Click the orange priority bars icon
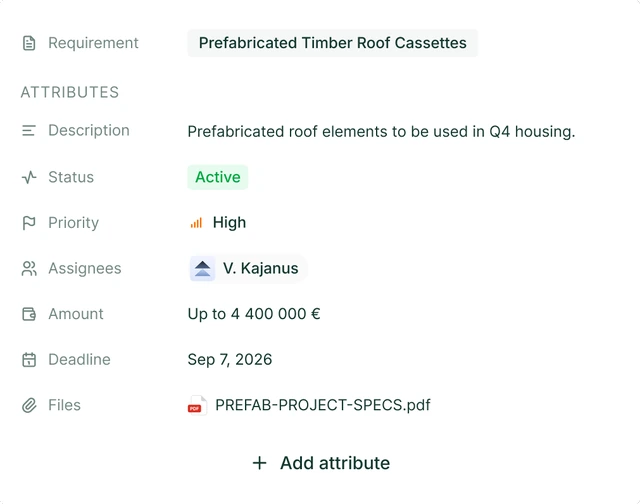Image resolution: width=640 pixels, height=504 pixels. 196,223
